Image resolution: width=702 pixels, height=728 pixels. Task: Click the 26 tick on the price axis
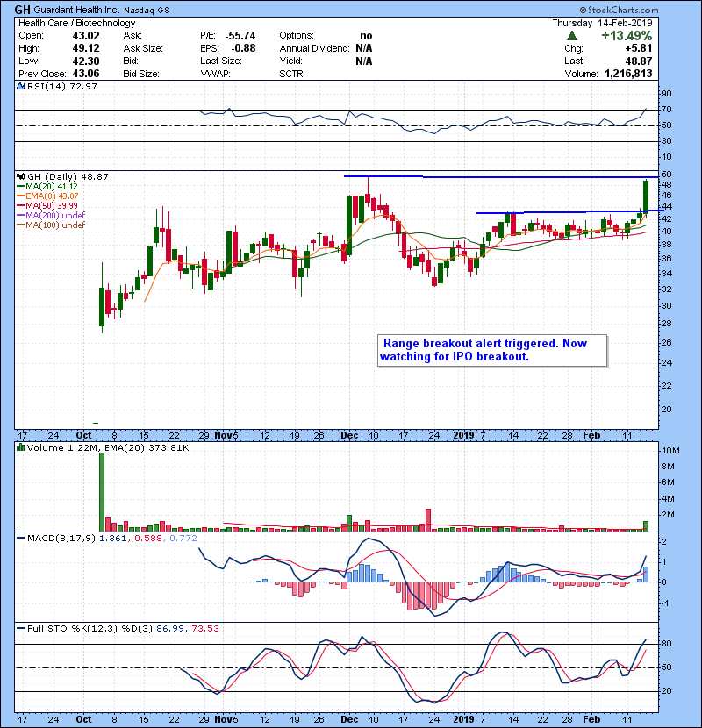(x=667, y=343)
